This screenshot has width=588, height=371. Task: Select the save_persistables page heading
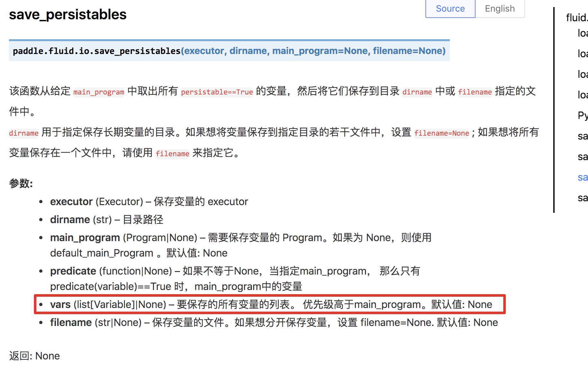[x=68, y=14]
